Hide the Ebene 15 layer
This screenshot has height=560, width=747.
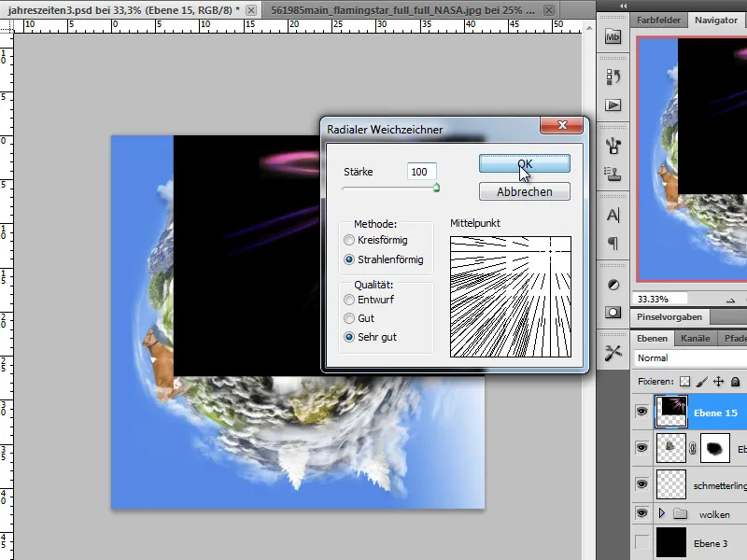(641, 412)
